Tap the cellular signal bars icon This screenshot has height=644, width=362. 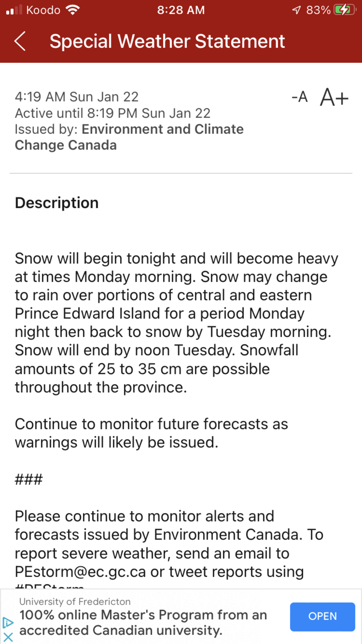[x=14, y=10]
